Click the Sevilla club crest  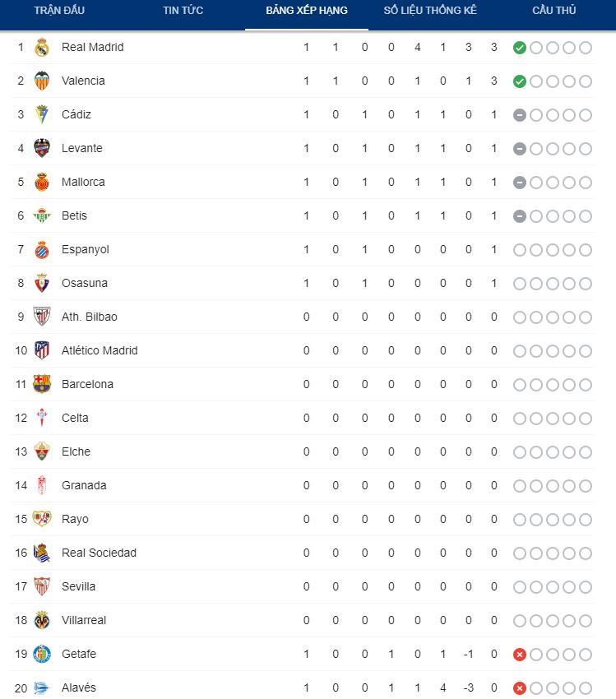(x=42, y=586)
